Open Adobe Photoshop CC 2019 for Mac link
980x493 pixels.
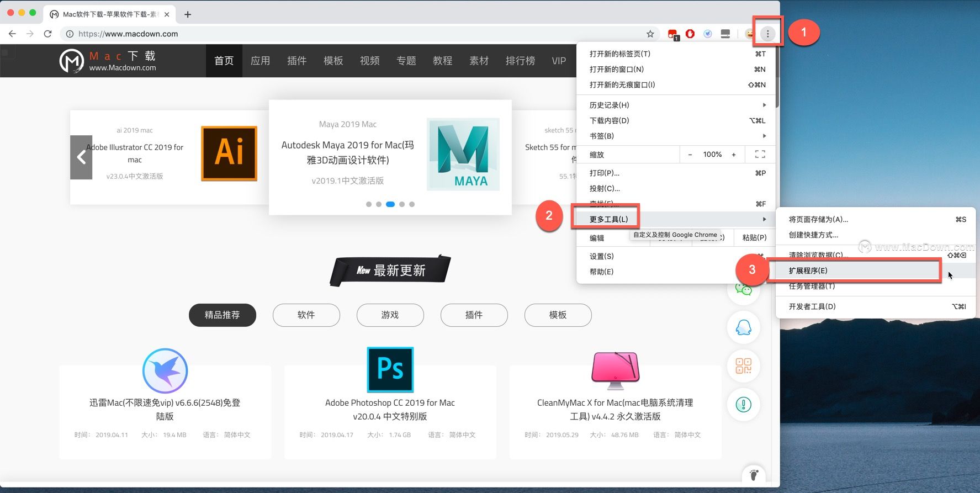tap(390, 410)
